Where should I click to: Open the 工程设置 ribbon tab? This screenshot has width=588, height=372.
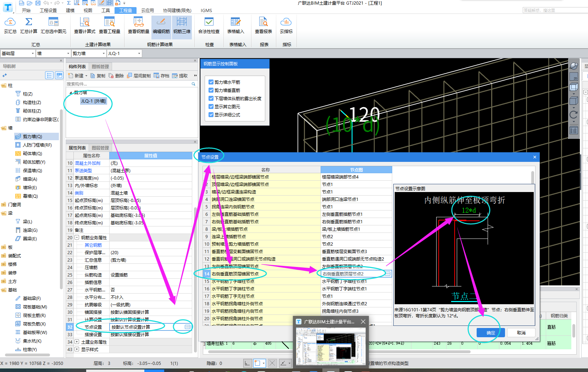(48, 10)
